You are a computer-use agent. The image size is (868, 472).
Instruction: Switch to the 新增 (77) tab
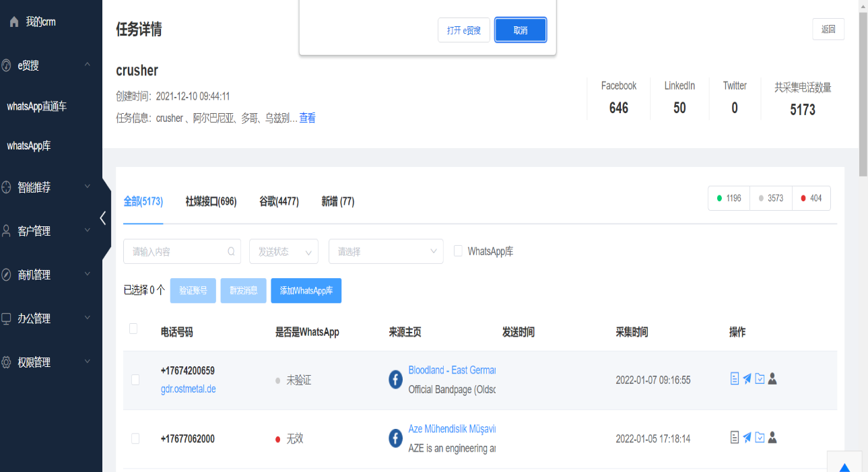pos(337,201)
